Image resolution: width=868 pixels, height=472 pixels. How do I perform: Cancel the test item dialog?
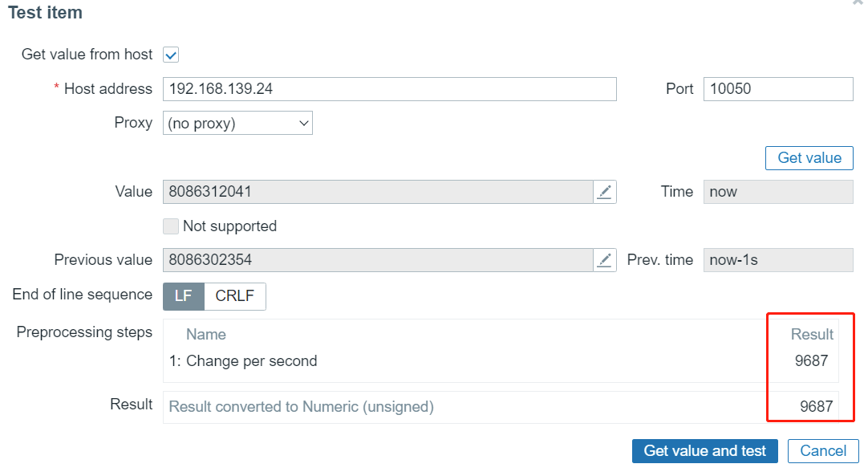click(x=823, y=451)
